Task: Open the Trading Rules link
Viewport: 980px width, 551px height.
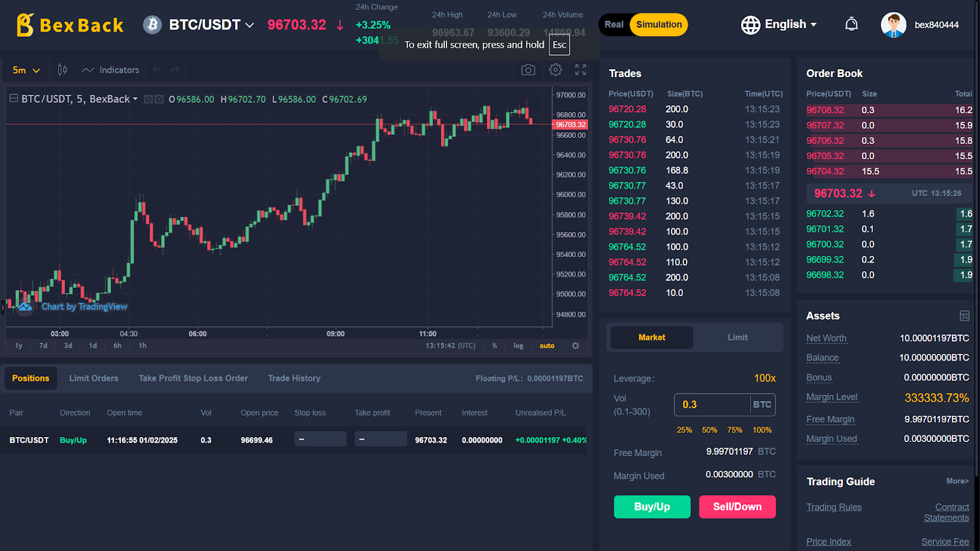Action: (834, 507)
